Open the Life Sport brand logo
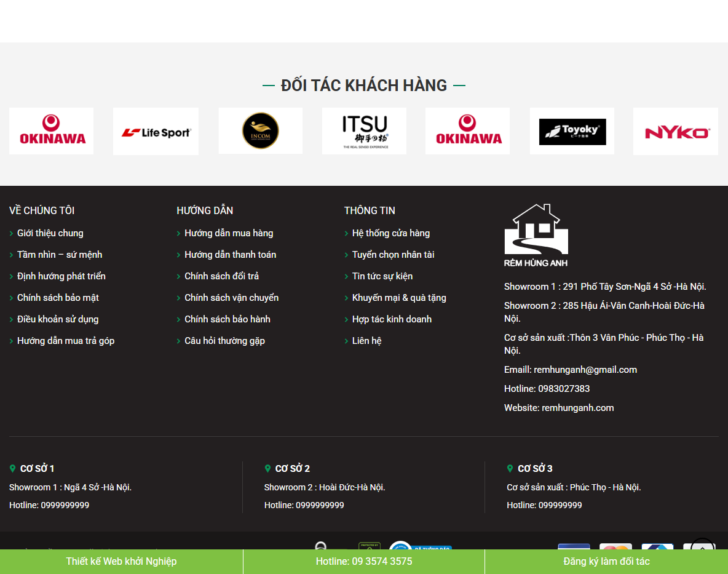This screenshot has height=574, width=728. (156, 130)
